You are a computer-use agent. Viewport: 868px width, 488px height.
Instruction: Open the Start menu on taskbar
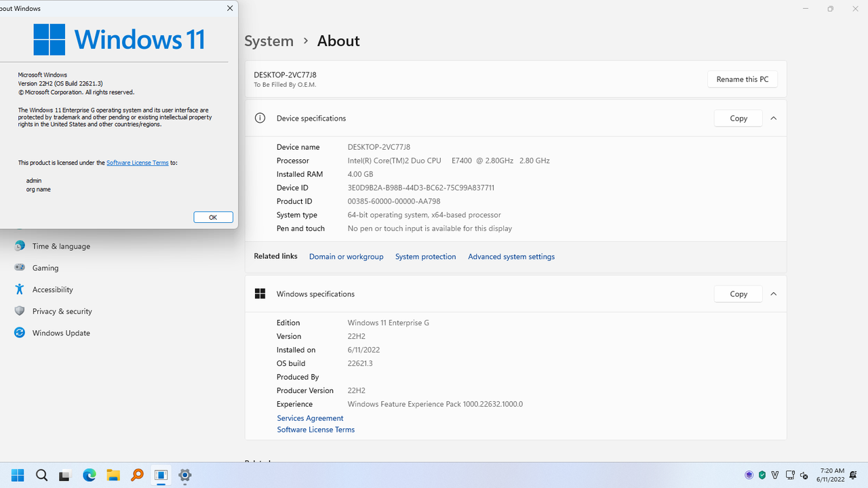click(18, 475)
